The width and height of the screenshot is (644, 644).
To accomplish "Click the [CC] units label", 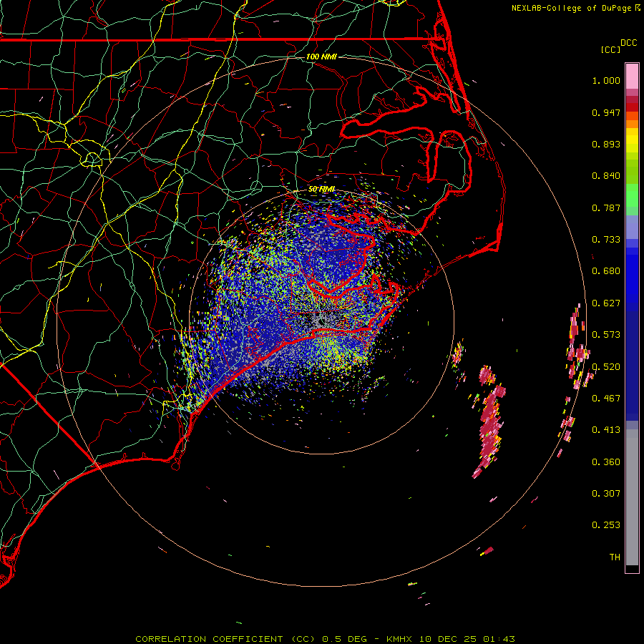I will [610, 49].
